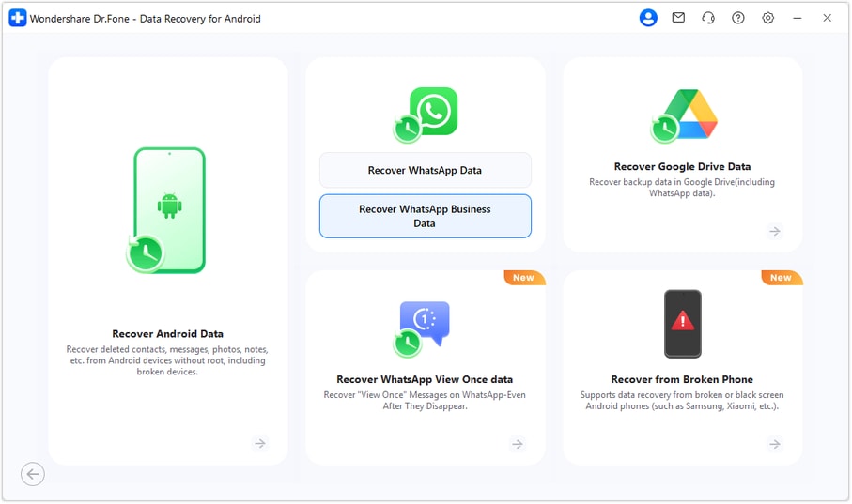Click the View Once message bubble icon
Viewport: 852px width, 504px height.
422,328
